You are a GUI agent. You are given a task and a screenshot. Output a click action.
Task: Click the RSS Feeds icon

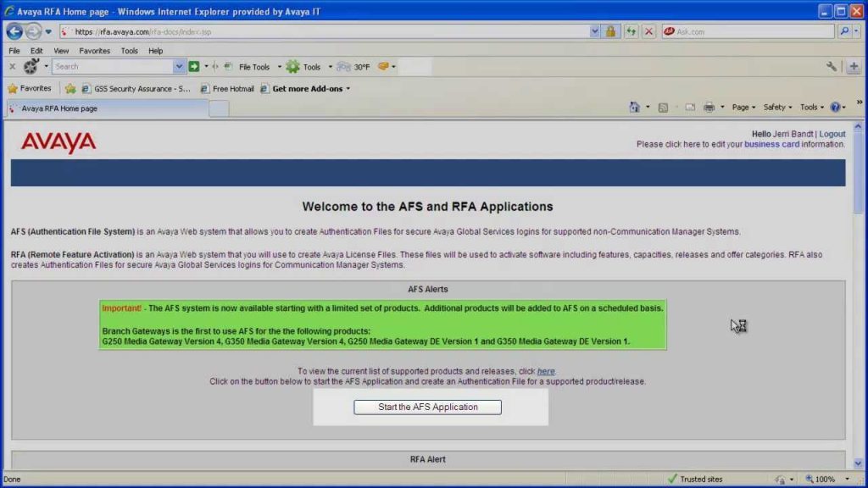[x=663, y=108]
